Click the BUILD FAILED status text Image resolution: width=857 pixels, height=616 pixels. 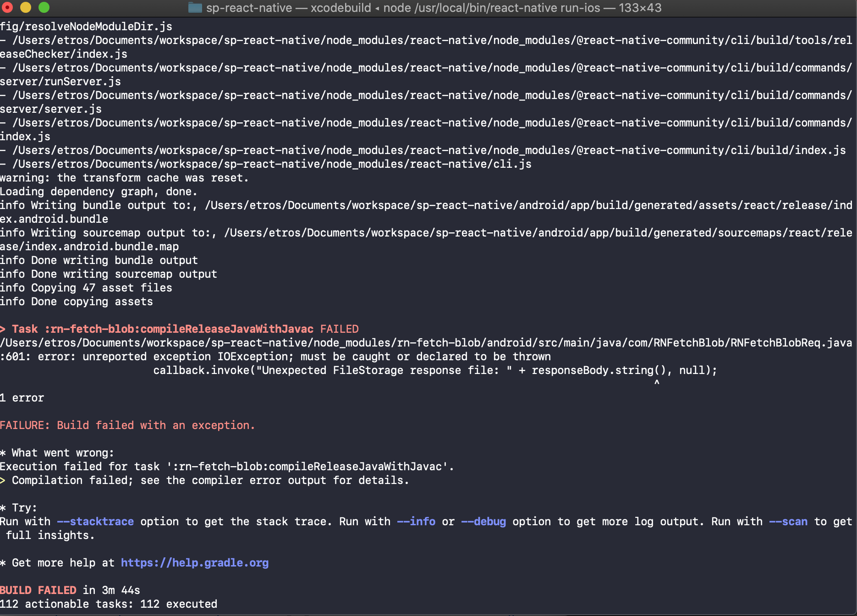click(38, 590)
